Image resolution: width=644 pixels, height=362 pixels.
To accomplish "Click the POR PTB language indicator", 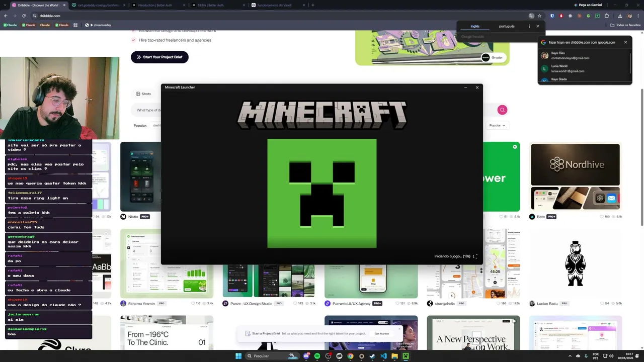I will [x=596, y=356].
